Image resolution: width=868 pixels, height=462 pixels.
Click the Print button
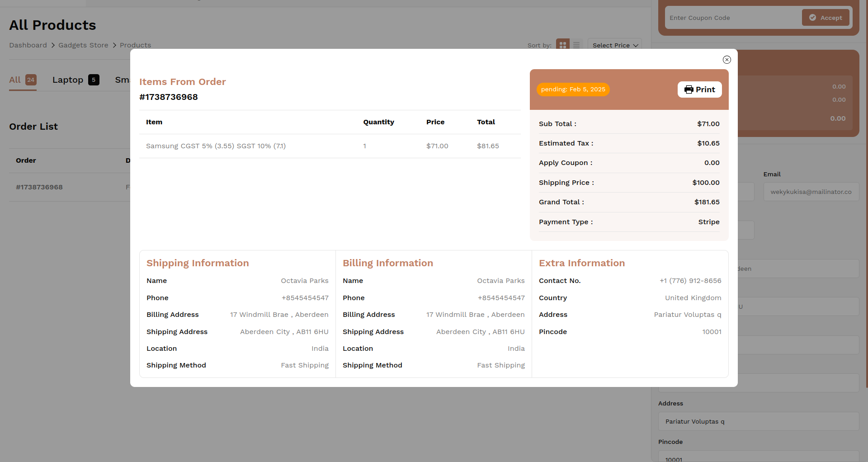tap(699, 90)
